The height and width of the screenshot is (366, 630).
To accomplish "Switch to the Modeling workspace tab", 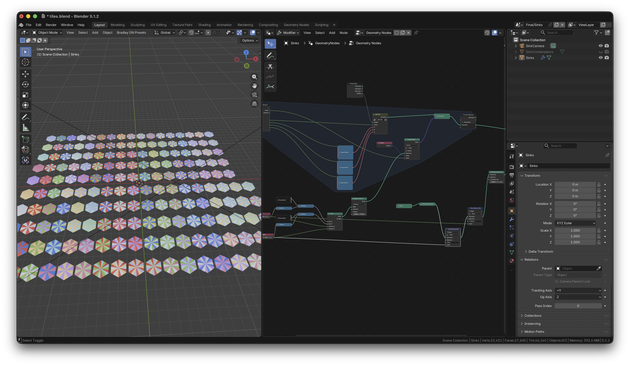I will click(118, 25).
